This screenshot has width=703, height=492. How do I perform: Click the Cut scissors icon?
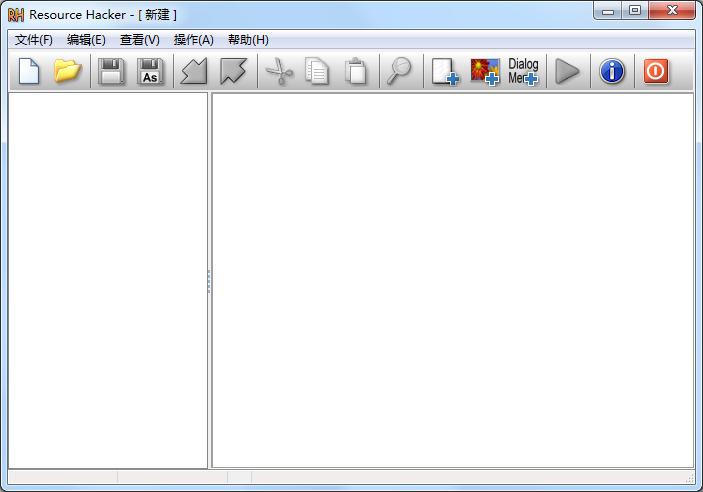pyautogui.click(x=279, y=71)
